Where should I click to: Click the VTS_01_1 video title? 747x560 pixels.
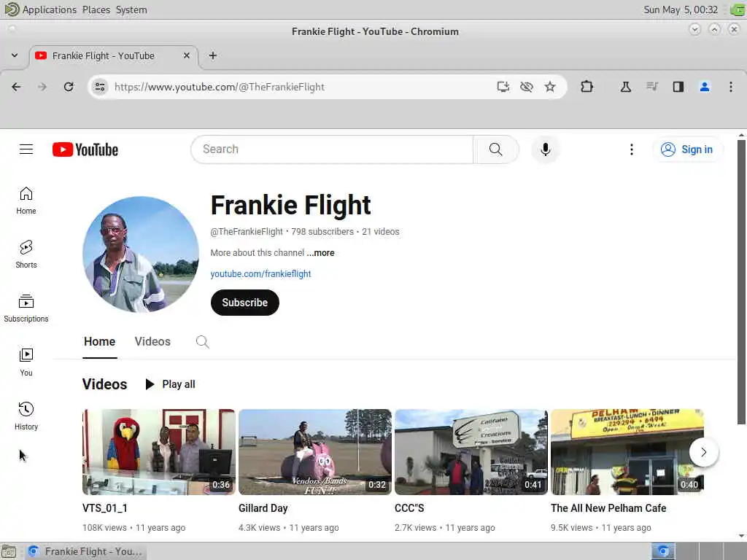tap(105, 508)
